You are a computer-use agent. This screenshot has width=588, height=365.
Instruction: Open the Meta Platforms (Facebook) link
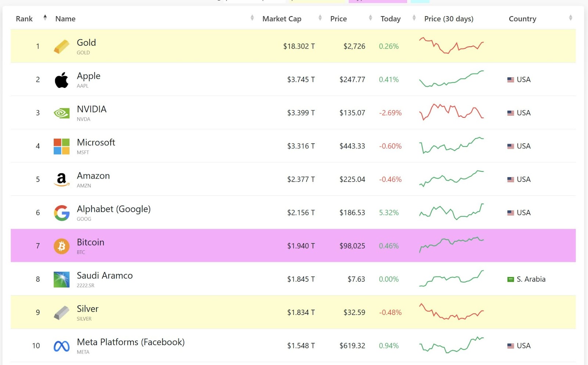point(130,342)
